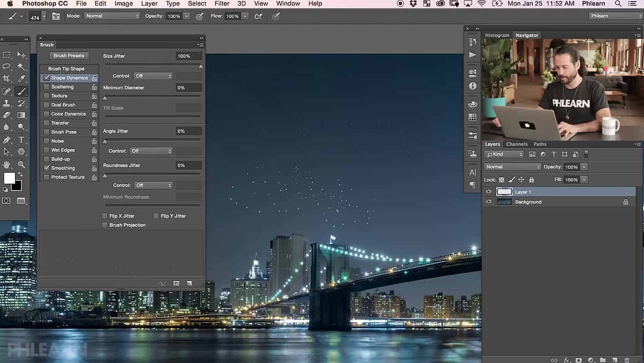Screen dimensions: 644x363
Task: Select Brush Tip Shape section
Action: tap(67, 69)
